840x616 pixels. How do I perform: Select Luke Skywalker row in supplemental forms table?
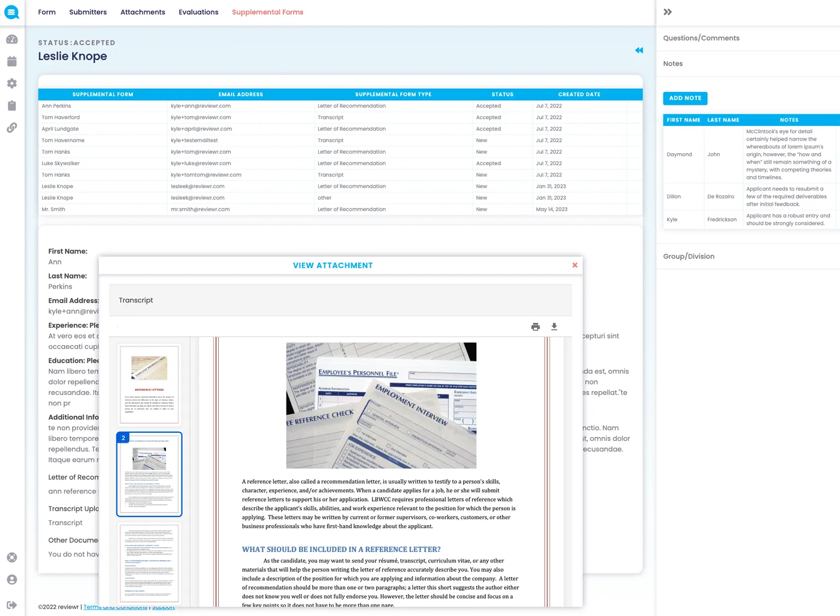pos(61,163)
